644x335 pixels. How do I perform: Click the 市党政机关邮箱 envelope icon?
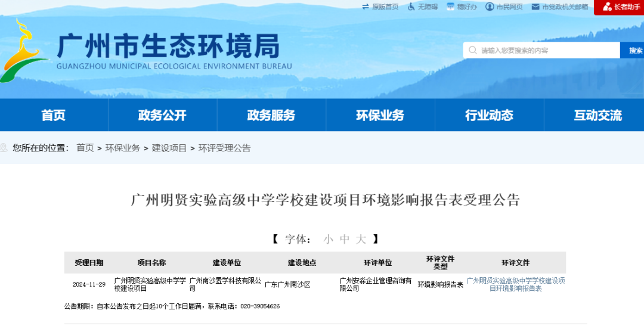point(535,7)
